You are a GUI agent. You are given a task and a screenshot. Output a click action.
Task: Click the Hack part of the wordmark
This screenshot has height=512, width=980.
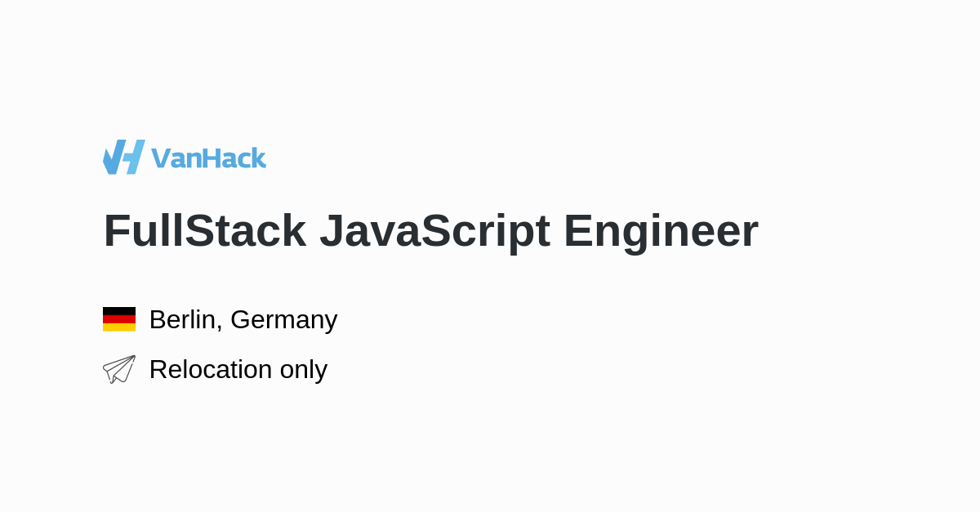(234, 158)
